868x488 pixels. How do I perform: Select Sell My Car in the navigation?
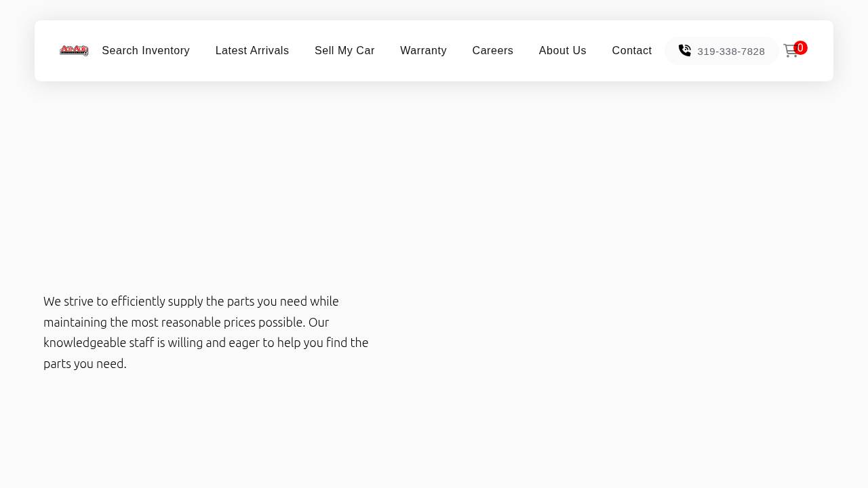[x=344, y=50]
